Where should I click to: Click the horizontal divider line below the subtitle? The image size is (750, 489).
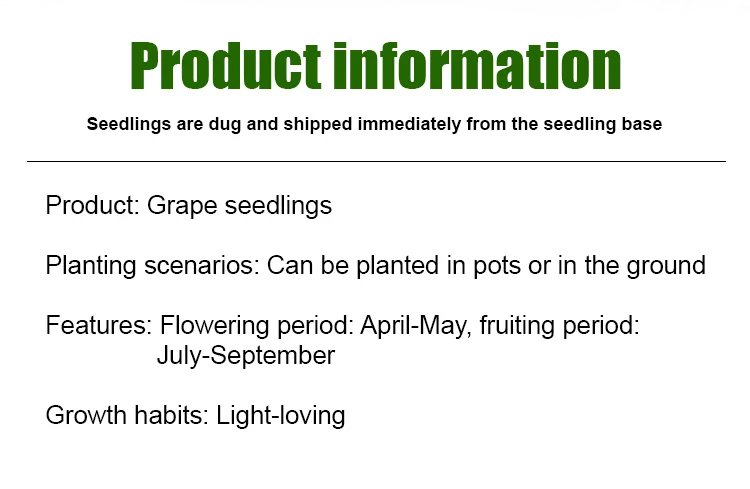(x=375, y=161)
